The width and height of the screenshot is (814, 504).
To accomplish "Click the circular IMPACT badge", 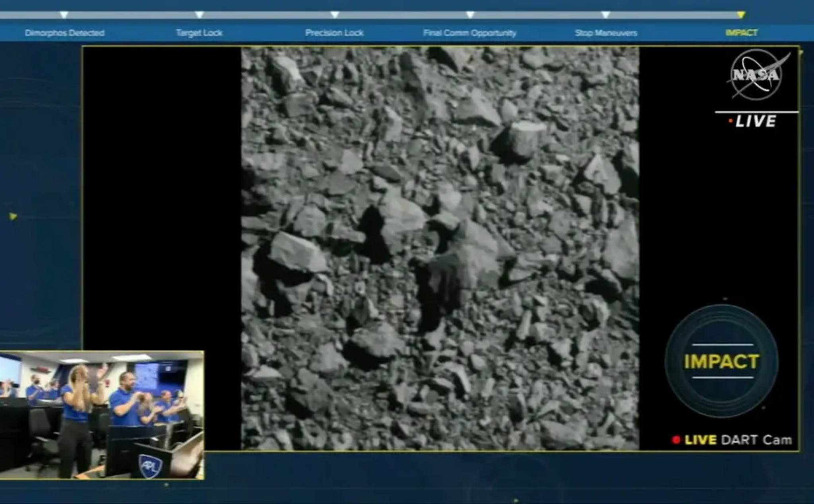I will coord(721,361).
